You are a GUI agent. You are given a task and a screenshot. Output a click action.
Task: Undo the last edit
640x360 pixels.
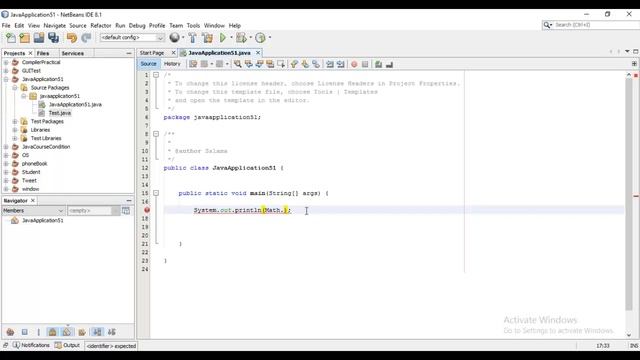pos(72,38)
